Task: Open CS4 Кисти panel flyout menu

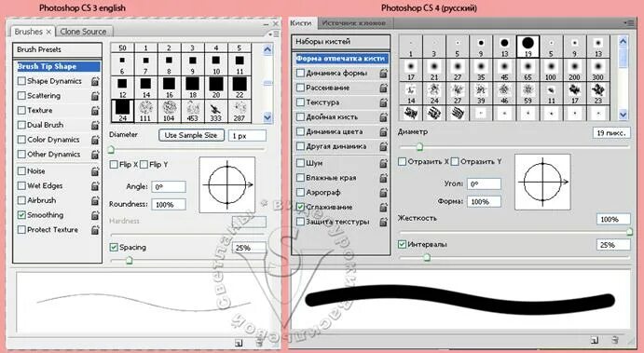Action: click(628, 23)
